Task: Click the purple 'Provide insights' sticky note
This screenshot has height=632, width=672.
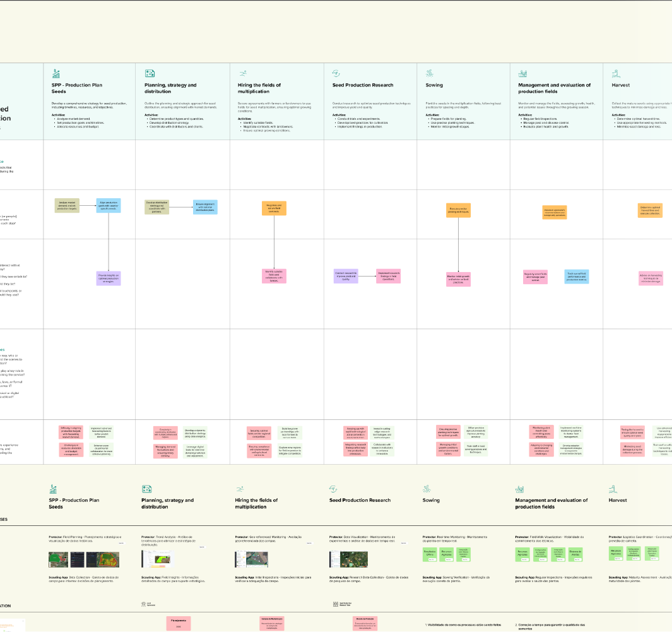Action: coord(109,278)
